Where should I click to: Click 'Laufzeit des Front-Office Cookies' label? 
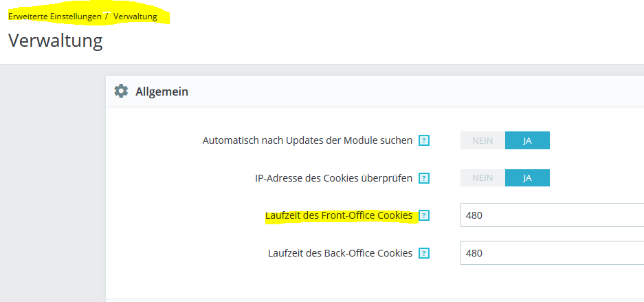coord(339,215)
